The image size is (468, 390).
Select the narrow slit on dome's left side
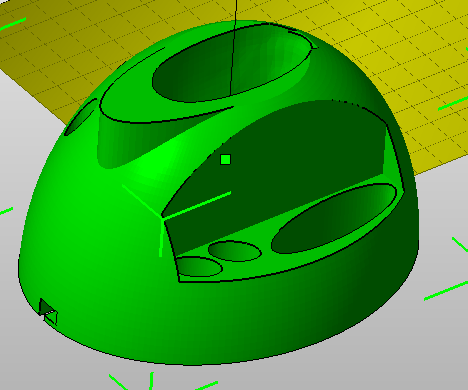(x=80, y=117)
